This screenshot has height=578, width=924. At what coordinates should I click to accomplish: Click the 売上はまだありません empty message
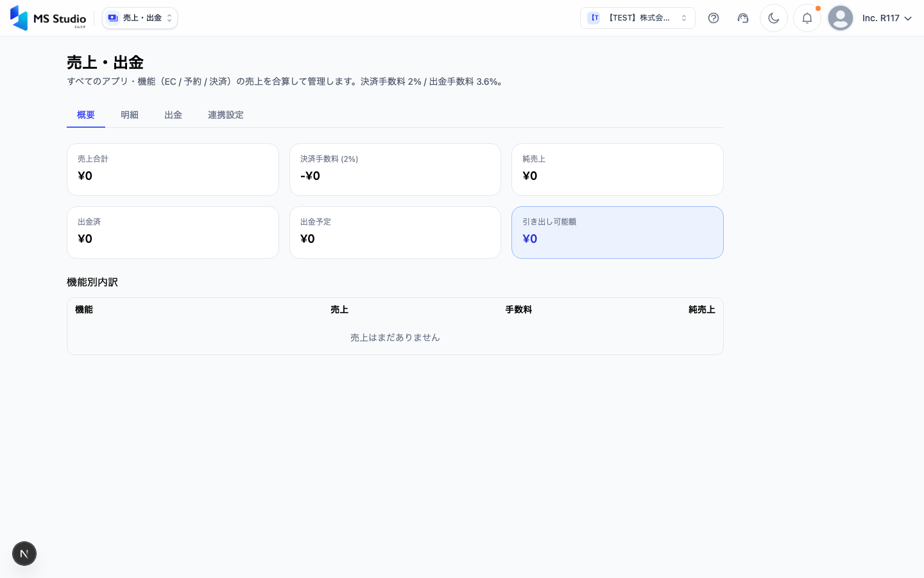tap(395, 337)
